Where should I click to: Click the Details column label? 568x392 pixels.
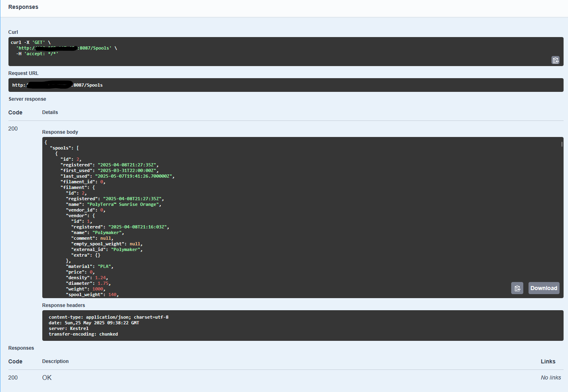pos(50,112)
